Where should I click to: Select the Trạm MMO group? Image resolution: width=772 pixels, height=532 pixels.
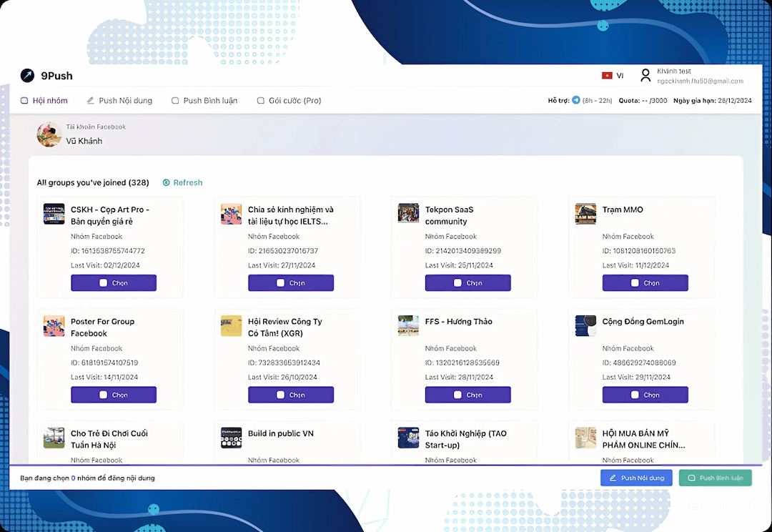[x=645, y=282]
